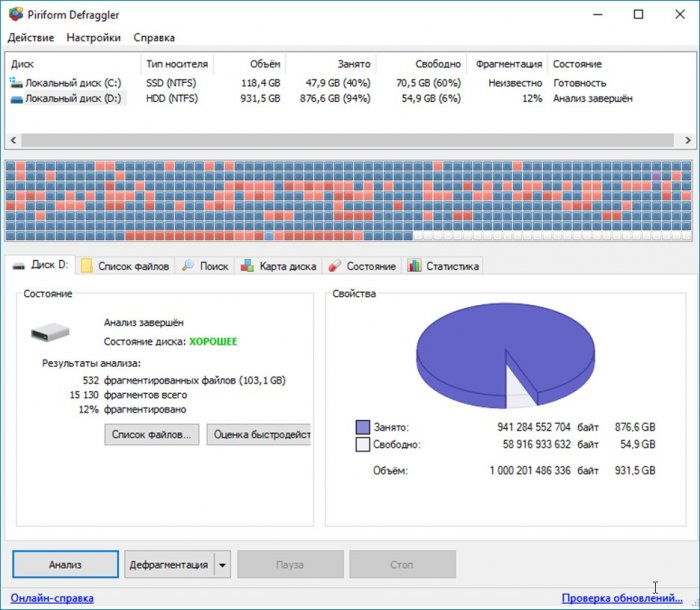Screen dimensions: 700x610
Task: Open the Проверка обновлений link
Action: [622, 598]
